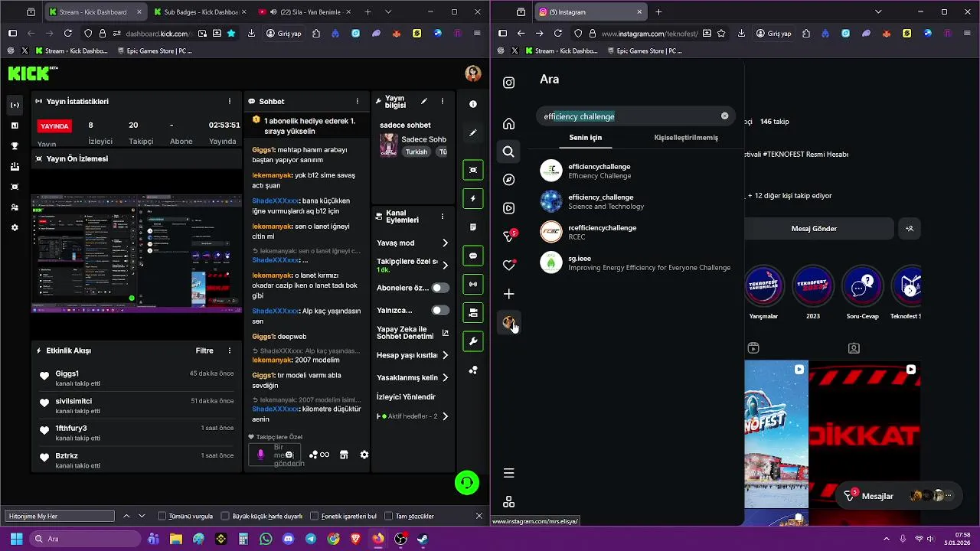
Task: Clear the Instagram search field
Action: (724, 116)
